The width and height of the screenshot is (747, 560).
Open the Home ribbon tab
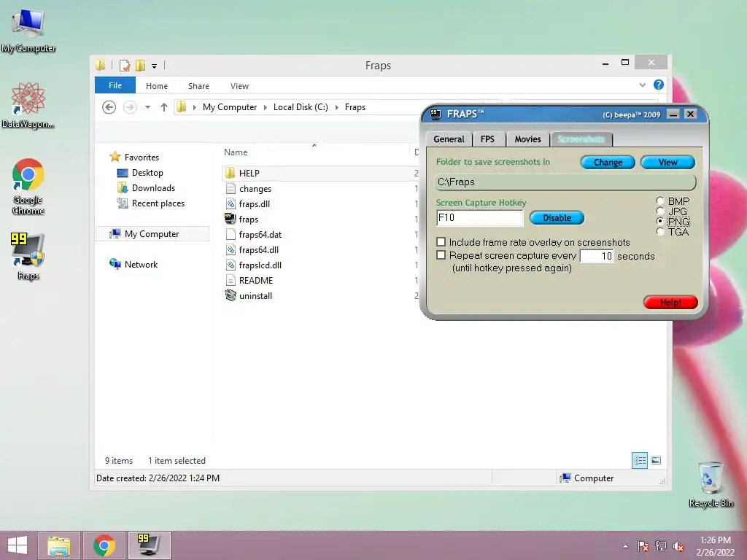pyautogui.click(x=157, y=86)
